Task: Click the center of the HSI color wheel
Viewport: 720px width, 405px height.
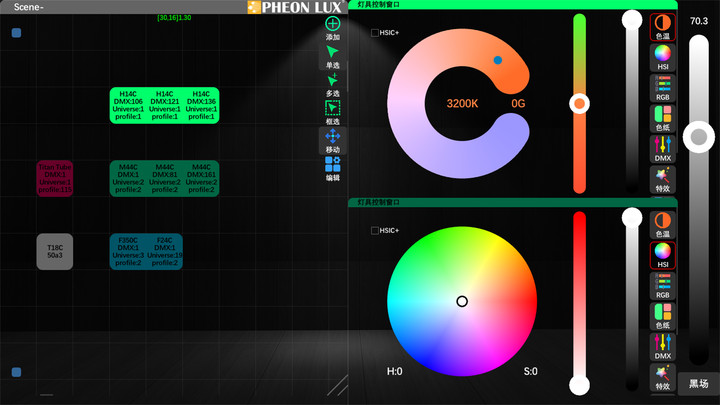Action: 462,301
